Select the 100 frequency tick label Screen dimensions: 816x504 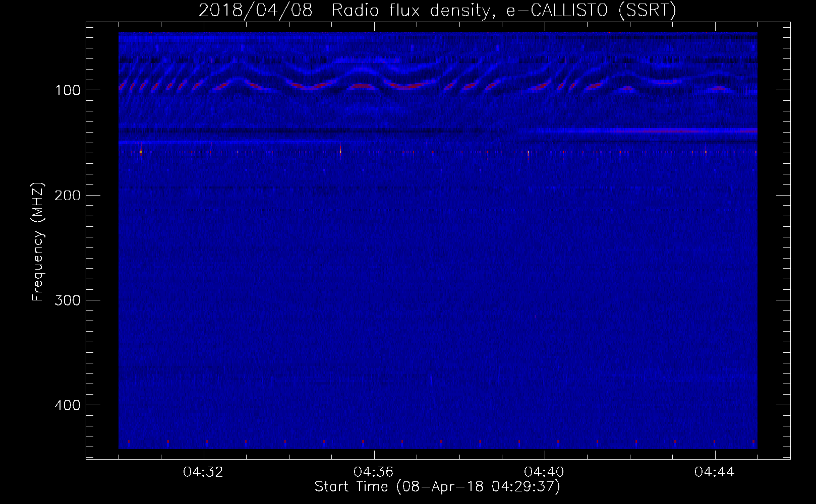tap(68, 91)
